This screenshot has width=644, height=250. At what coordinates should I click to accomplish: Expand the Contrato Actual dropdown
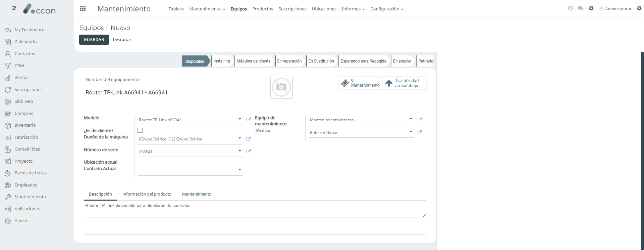coord(240,170)
